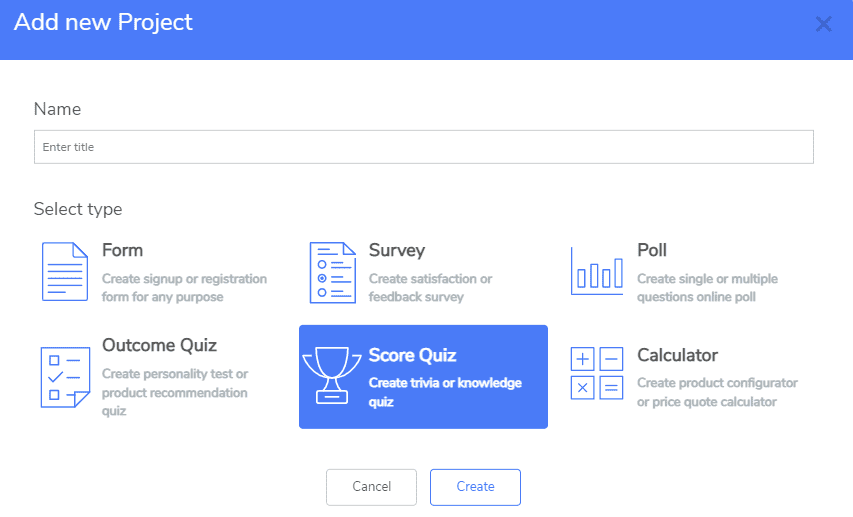This screenshot has width=853, height=517.
Task: Click the Score Quiz trophy icon
Action: [332, 376]
